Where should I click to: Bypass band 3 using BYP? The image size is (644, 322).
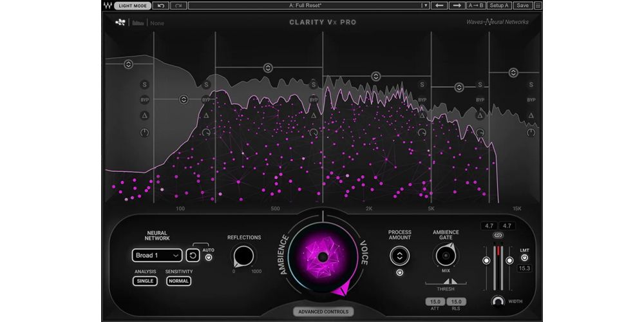point(314,100)
